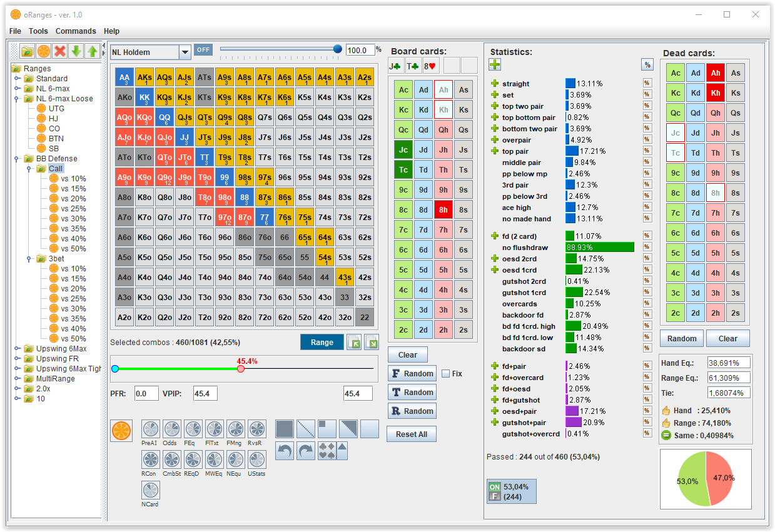Image resolution: width=775 pixels, height=532 pixels.
Task: Open the MWEq tool
Action: (x=215, y=459)
